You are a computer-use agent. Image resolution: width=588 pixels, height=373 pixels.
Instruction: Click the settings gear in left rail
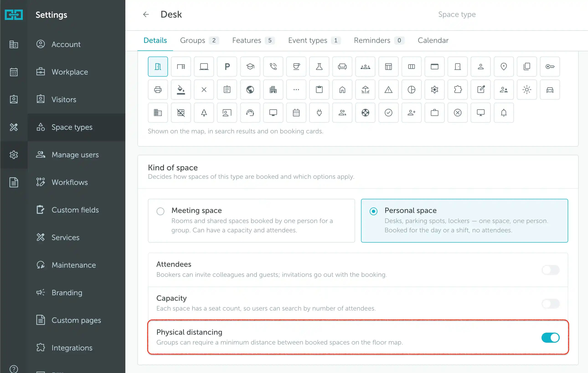pos(14,155)
